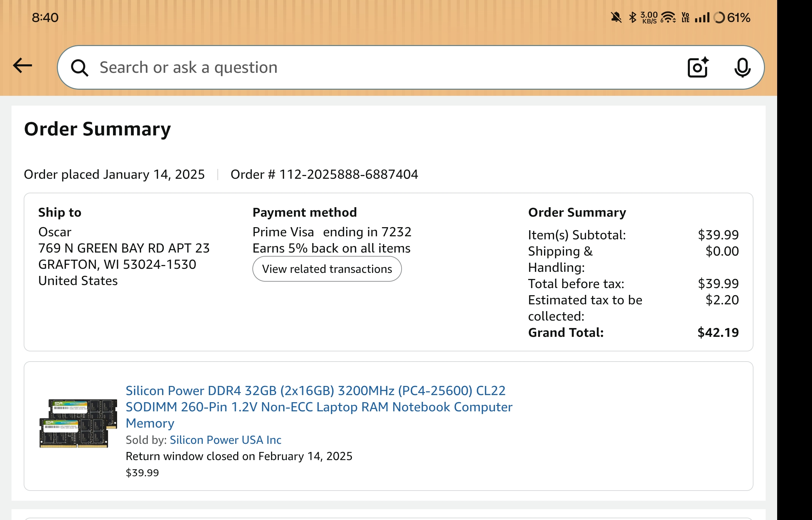Tap the network speed KB/S indicator

click(x=649, y=18)
